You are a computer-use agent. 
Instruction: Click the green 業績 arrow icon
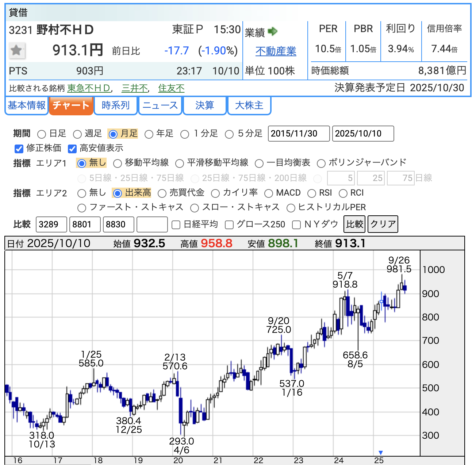tap(272, 32)
